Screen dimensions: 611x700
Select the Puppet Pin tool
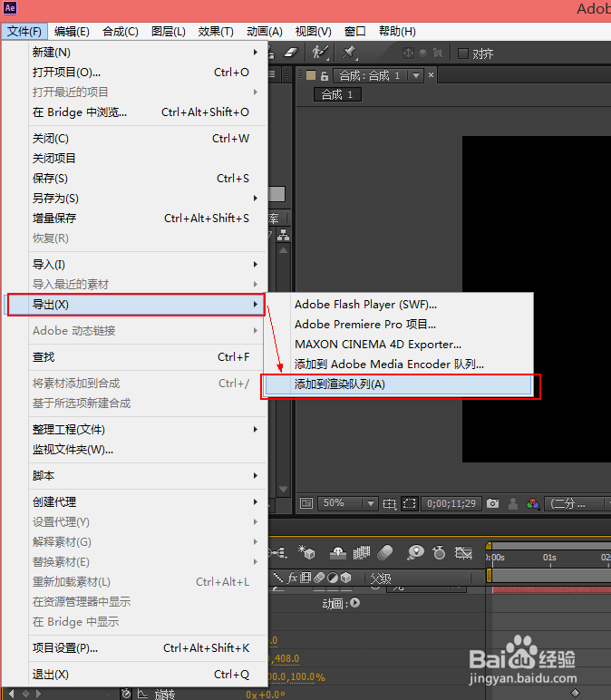point(349,53)
